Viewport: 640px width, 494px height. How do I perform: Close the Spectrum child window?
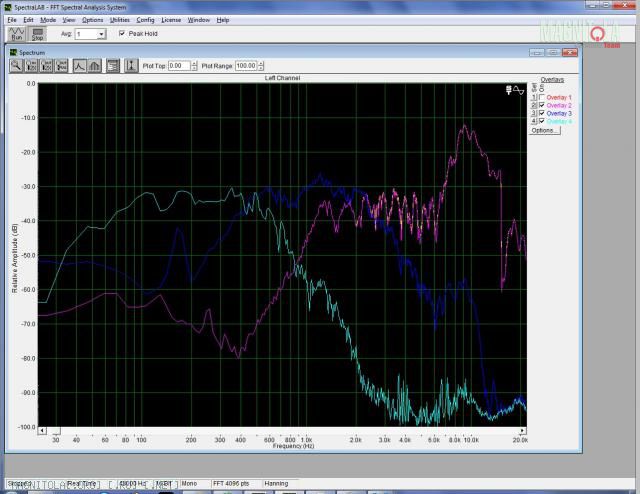coord(570,53)
